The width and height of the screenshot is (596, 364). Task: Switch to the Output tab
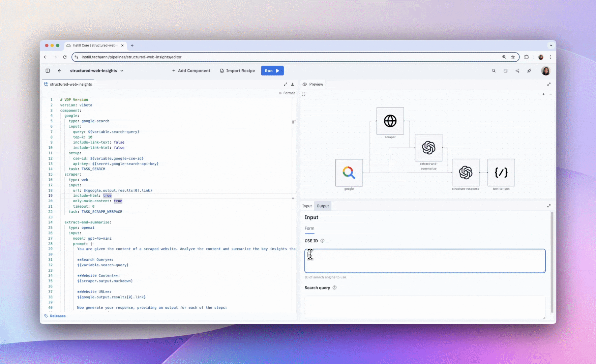pyautogui.click(x=323, y=206)
